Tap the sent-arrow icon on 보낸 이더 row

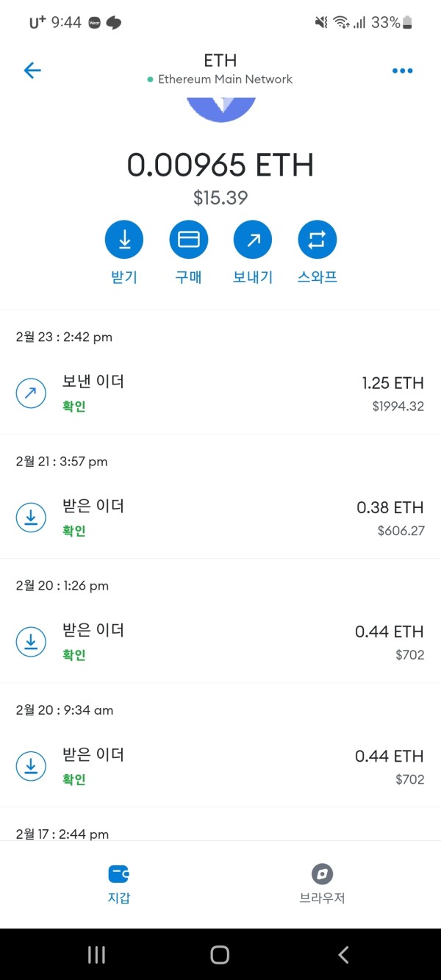[x=31, y=393]
